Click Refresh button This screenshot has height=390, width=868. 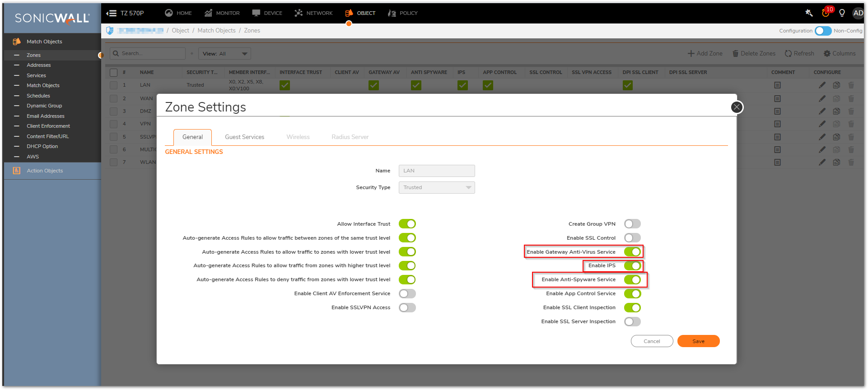pos(799,53)
